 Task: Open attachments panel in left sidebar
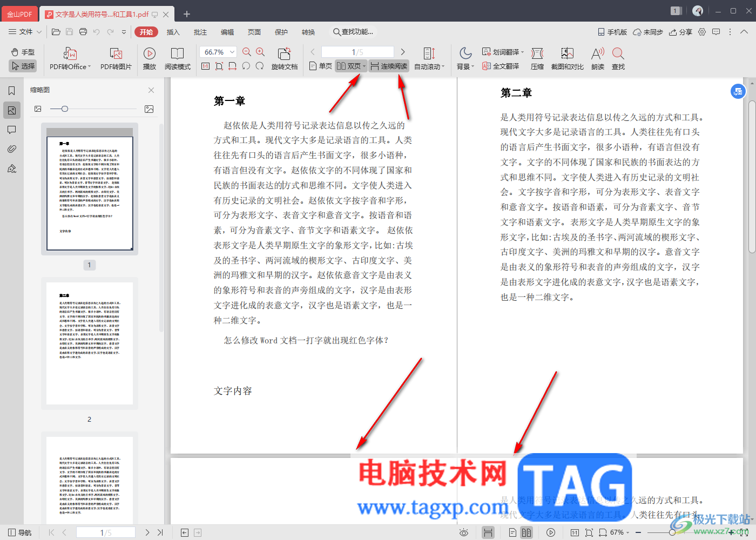12,149
